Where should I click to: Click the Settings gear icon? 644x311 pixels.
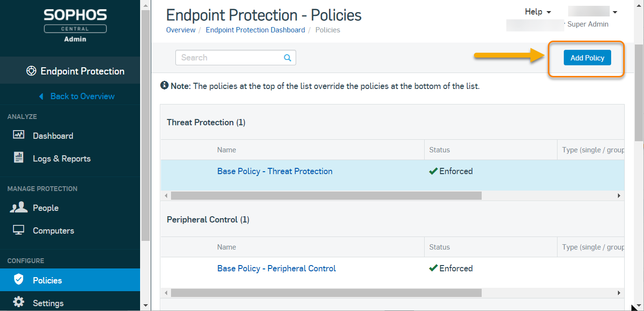click(x=19, y=302)
